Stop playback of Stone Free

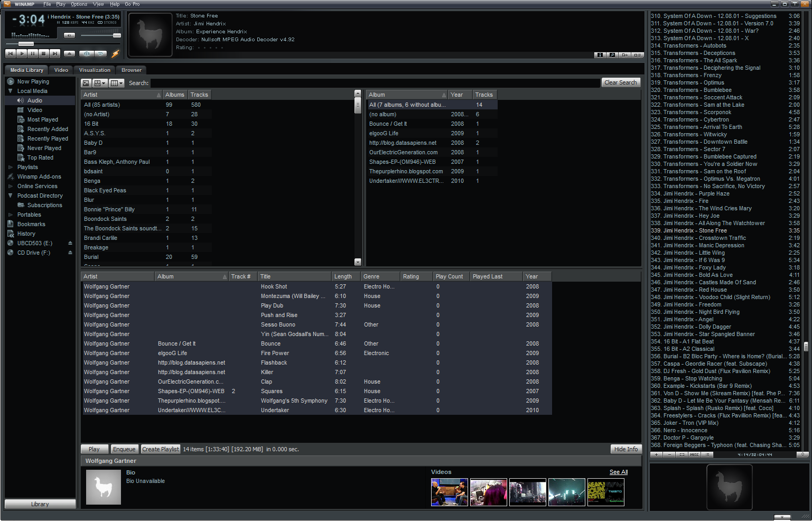[44, 53]
